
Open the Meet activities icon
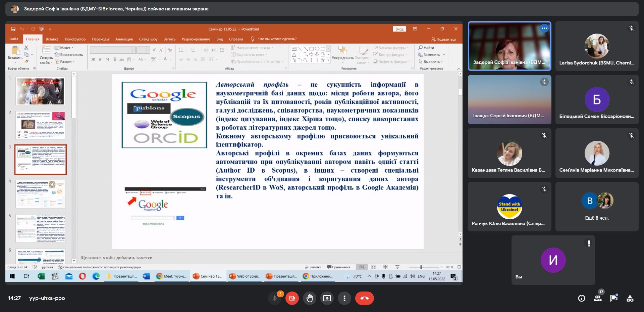[x=630, y=298]
